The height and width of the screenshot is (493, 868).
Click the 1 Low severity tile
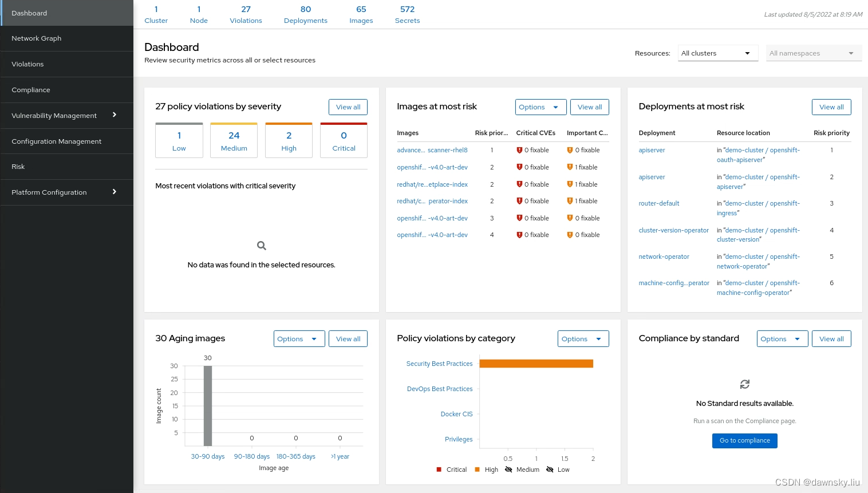179,140
